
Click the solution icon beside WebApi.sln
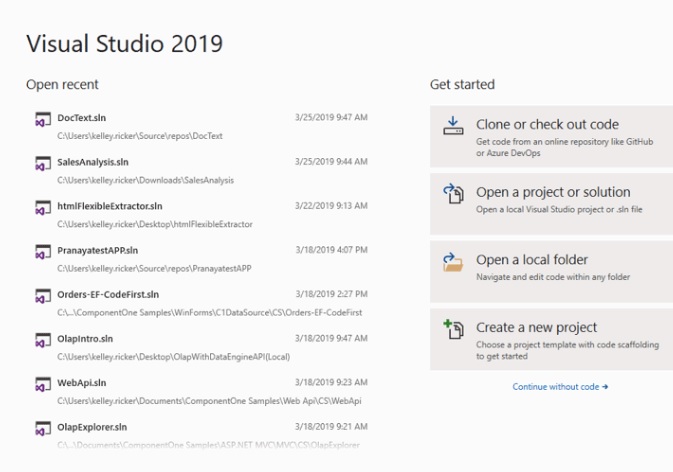(x=43, y=384)
